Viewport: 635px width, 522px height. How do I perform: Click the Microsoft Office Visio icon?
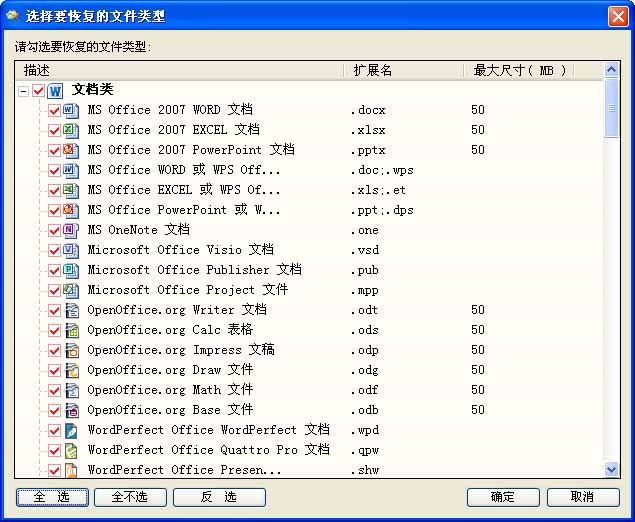(71, 250)
